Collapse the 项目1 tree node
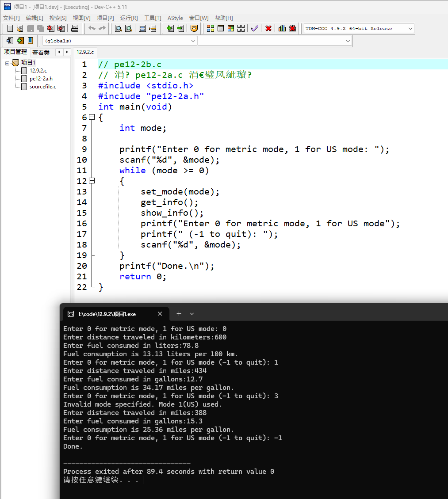 point(8,63)
